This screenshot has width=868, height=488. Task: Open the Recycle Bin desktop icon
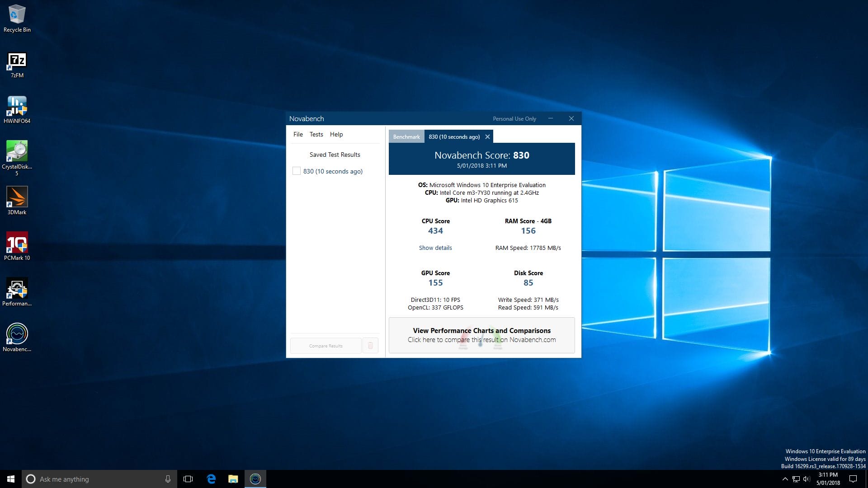point(17,19)
